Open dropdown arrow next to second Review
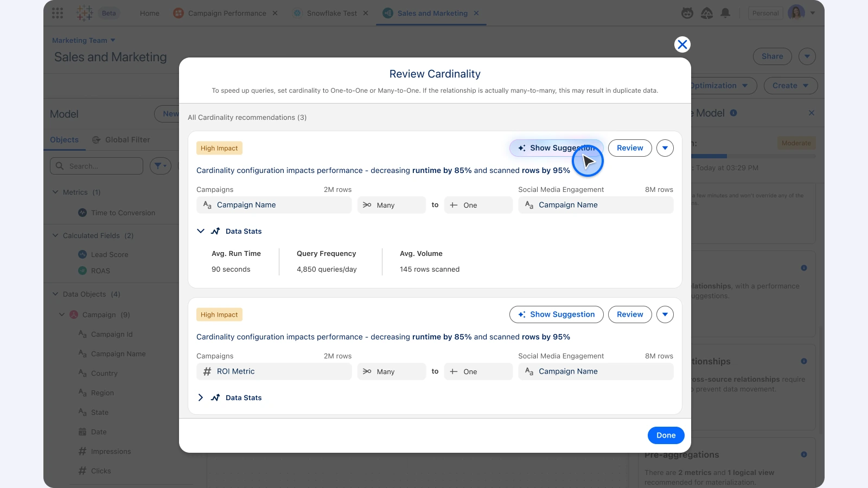The height and width of the screenshot is (488, 868). (665, 314)
